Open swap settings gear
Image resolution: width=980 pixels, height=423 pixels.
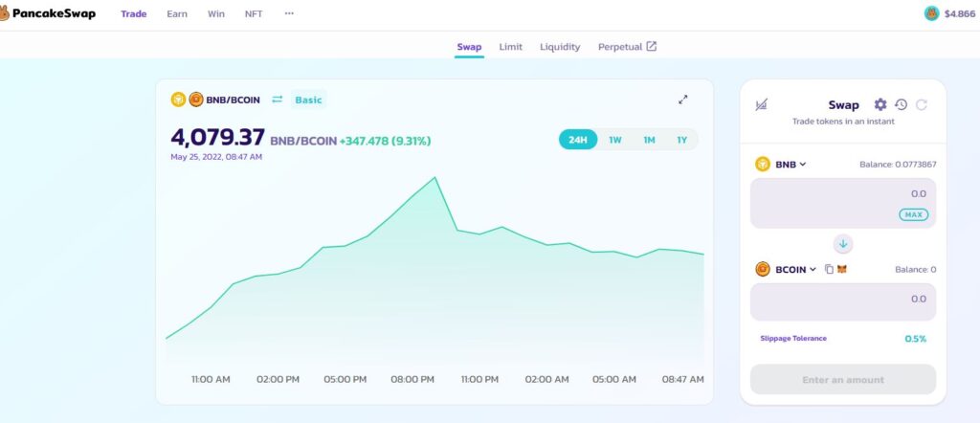(880, 104)
